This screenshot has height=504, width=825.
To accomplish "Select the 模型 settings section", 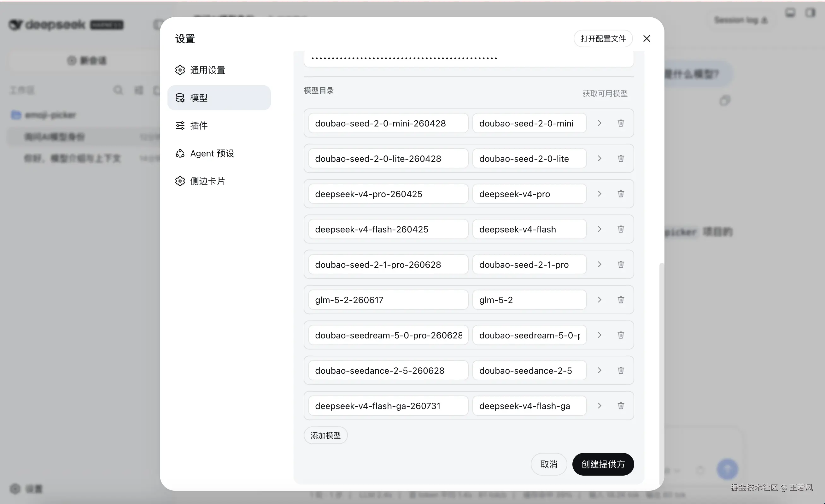I will 219,98.
